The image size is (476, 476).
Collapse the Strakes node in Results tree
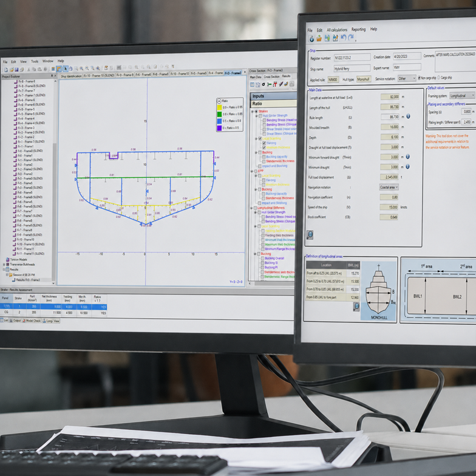coord(253,112)
